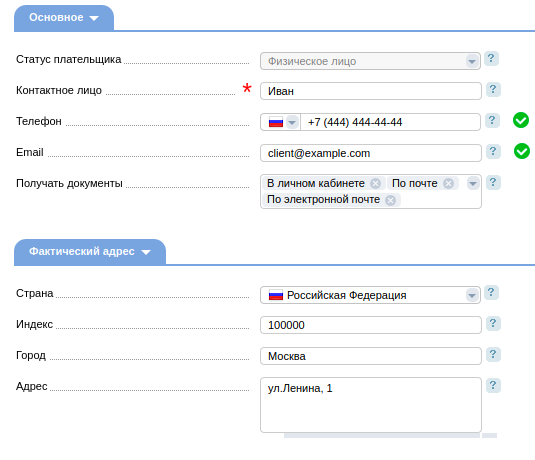Screen dimensions: 535x460
Task: Click question mark beside Телефон field
Action: (x=492, y=120)
